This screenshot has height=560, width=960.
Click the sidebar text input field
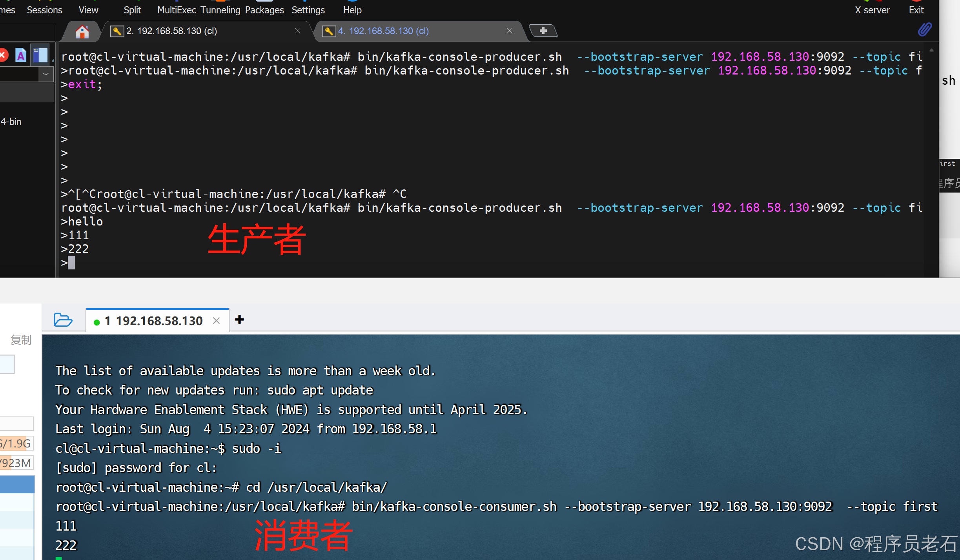27,33
